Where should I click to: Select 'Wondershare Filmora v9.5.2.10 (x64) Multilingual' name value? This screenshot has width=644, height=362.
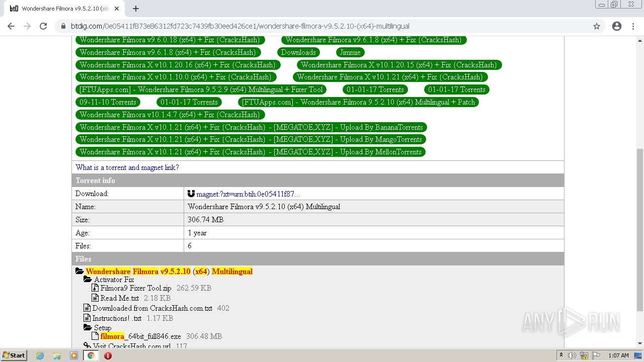click(264, 207)
